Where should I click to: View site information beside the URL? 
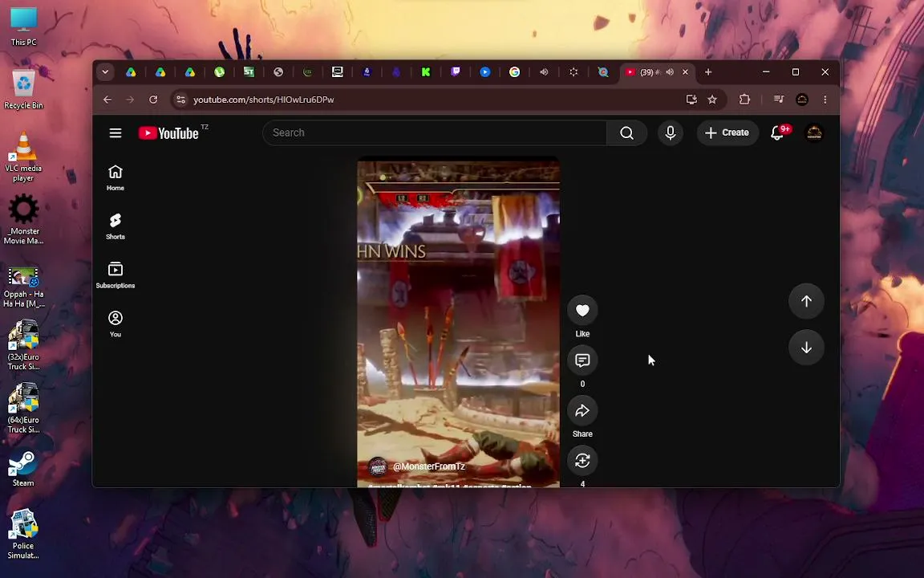click(181, 100)
